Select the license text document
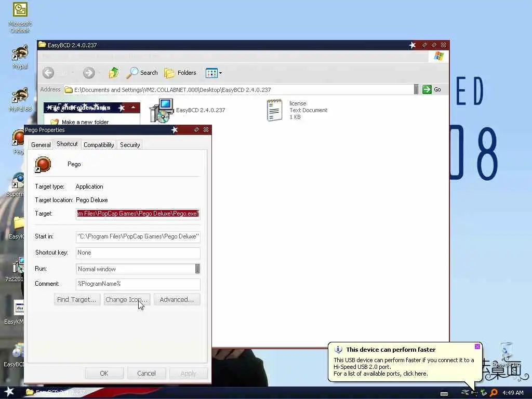Viewport: 532px width, 399px height. point(297,110)
